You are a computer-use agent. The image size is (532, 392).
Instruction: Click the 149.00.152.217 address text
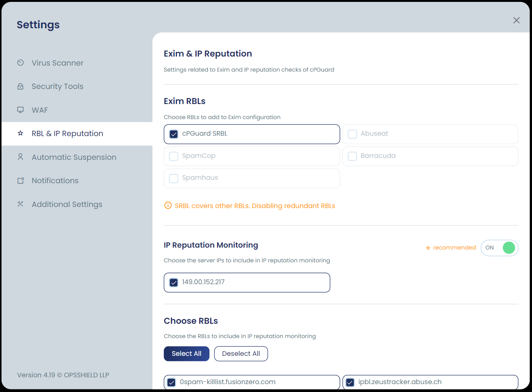point(203,282)
